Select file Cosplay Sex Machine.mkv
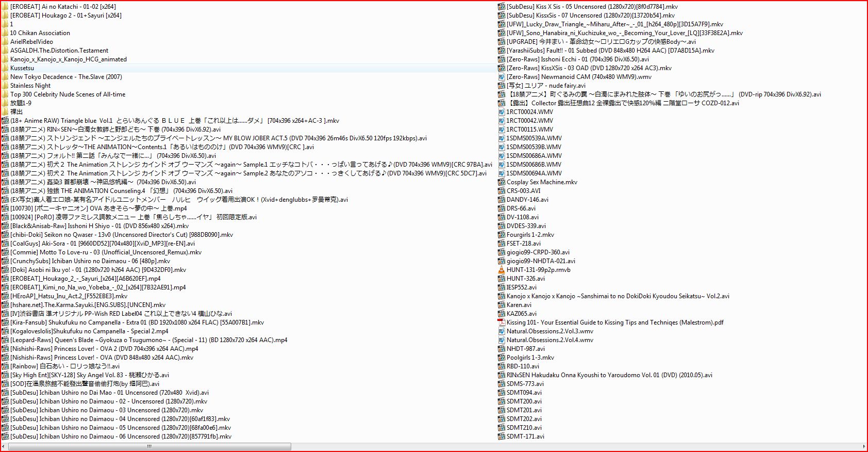Image resolution: width=868 pixels, height=452 pixels. click(542, 182)
